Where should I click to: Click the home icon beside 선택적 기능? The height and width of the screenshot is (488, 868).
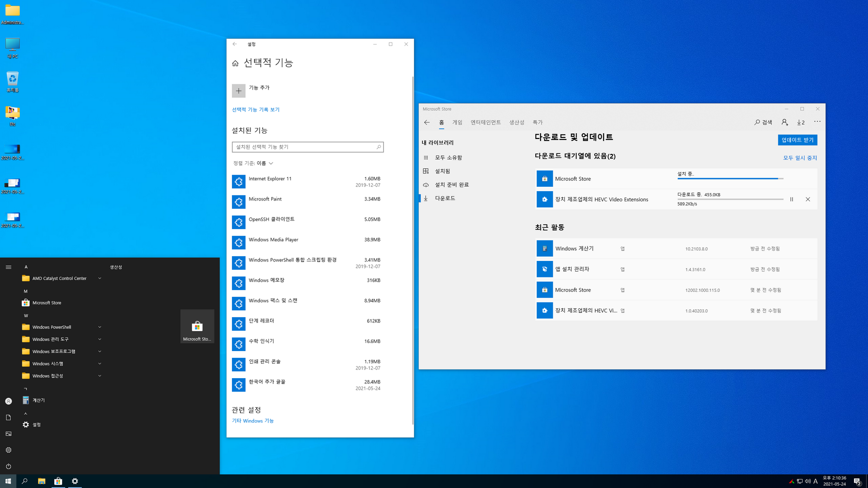(235, 63)
